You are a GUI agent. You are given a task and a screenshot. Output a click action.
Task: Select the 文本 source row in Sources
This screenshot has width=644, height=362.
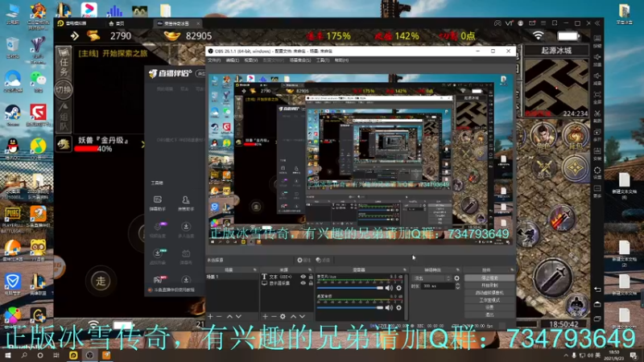coord(286,277)
